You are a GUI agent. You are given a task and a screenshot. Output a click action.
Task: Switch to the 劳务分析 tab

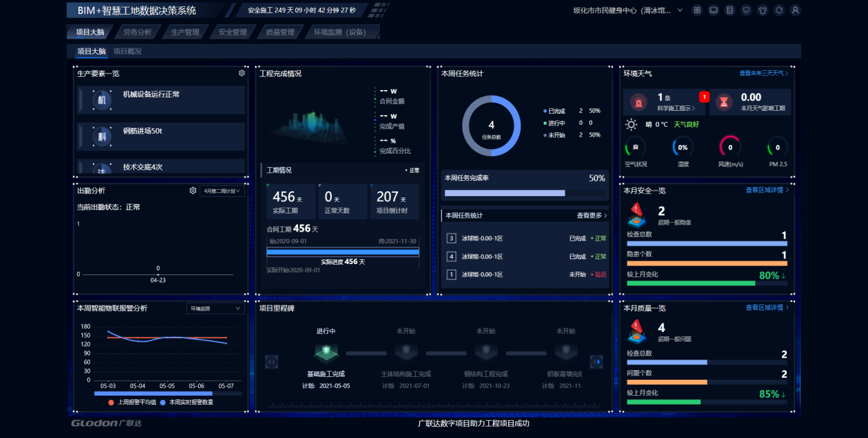137,32
